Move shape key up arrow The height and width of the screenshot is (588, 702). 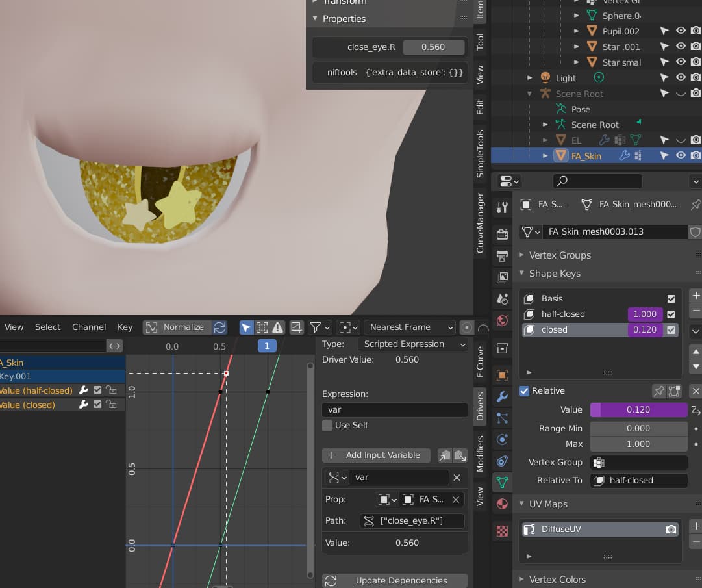coord(696,352)
